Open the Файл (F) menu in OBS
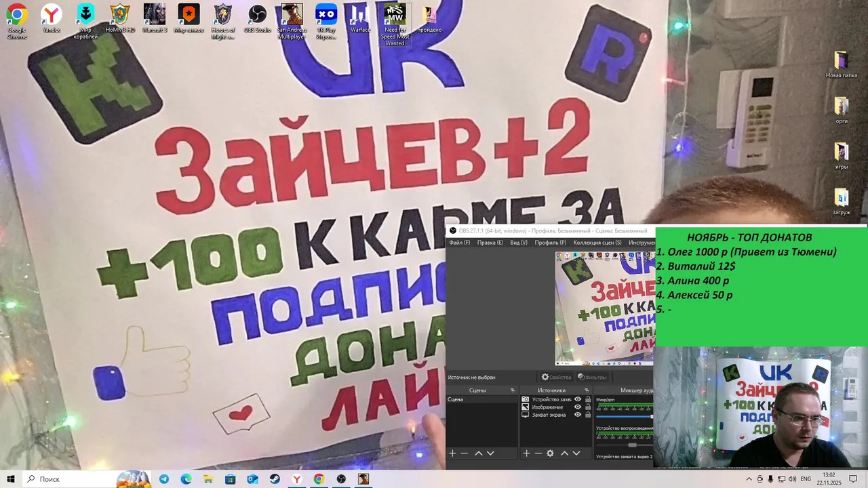 (x=459, y=243)
